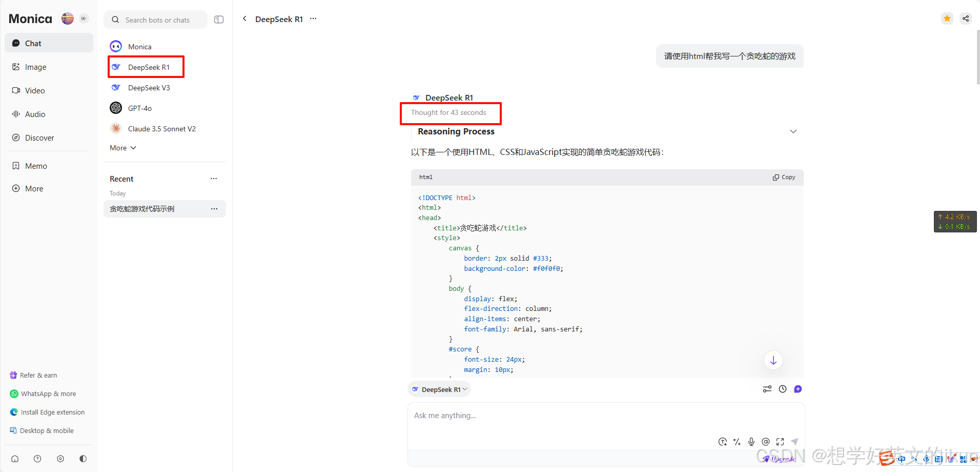Jump to bottom with the down-arrow button
Viewport: 980px width, 472px height.
pyautogui.click(x=773, y=360)
